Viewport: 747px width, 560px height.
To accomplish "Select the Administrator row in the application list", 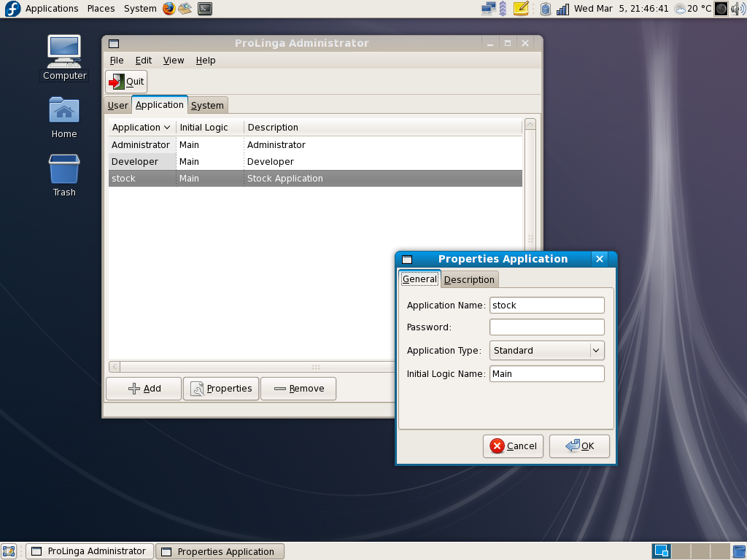I will [315, 145].
